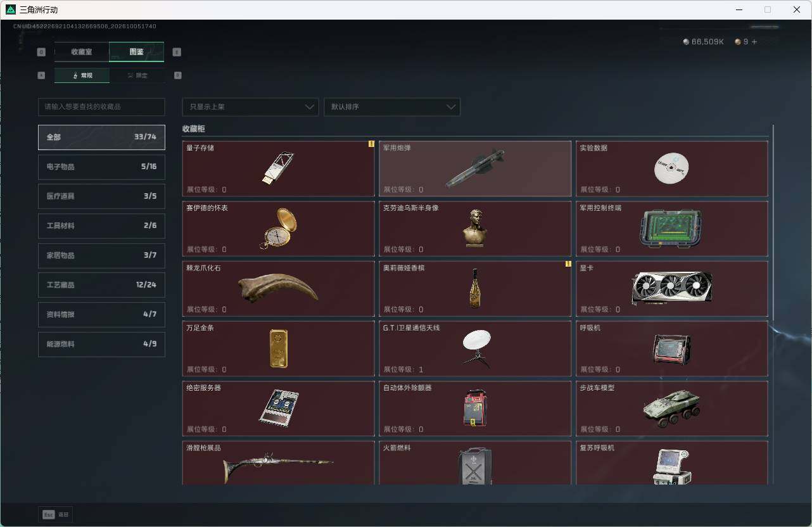Screen dimensions: 812x527
Task: Select the 克劳迪乌斯半身像 bust statue
Action: (x=475, y=229)
